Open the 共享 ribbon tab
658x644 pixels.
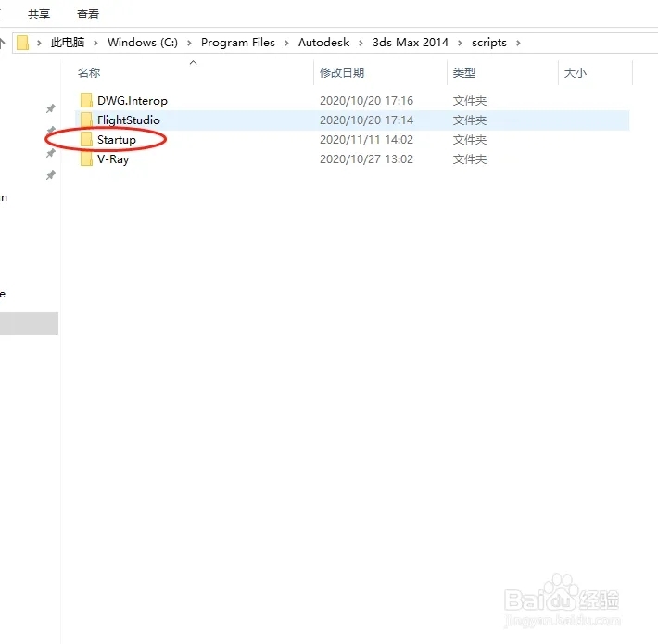pos(39,15)
